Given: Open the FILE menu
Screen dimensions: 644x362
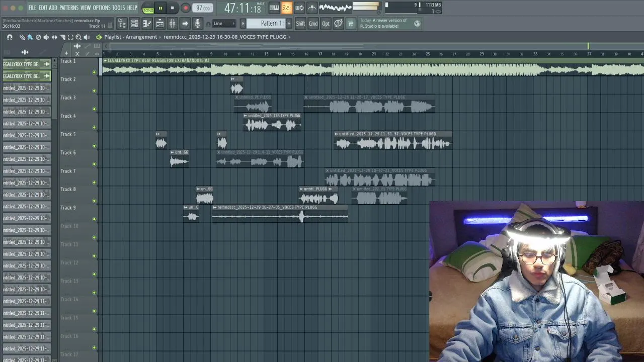Looking at the screenshot, I should point(32,8).
